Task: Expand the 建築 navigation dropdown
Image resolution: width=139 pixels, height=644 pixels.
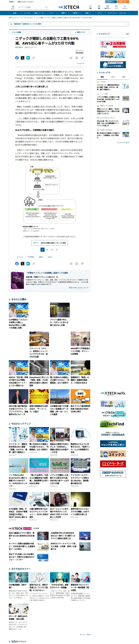Action: [x=88, y=13]
